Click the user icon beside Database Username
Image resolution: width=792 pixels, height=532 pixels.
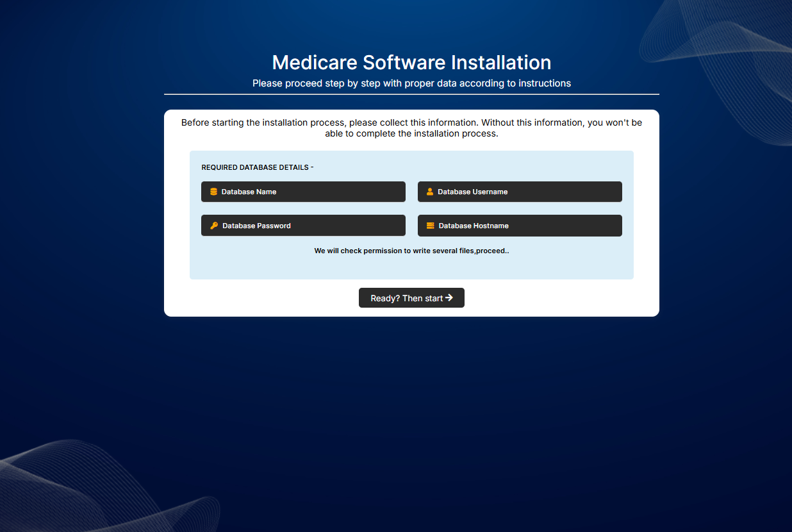pos(430,192)
